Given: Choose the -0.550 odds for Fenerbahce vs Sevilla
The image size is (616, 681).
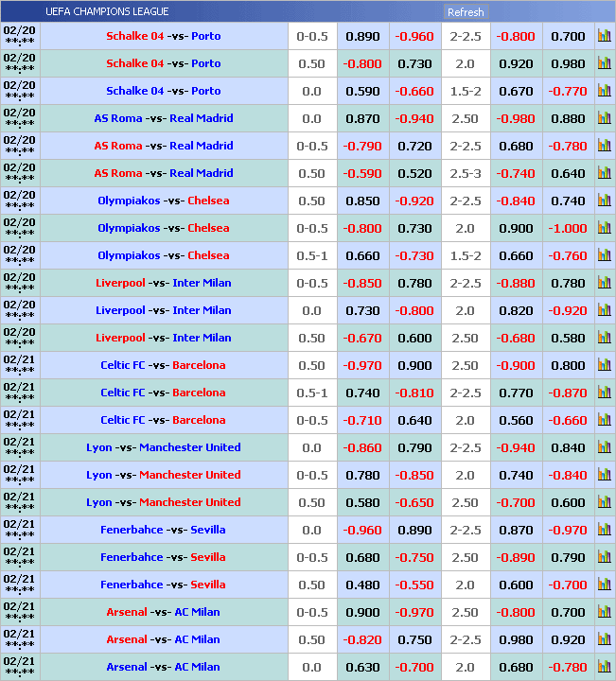Looking at the screenshot, I should click(414, 585).
